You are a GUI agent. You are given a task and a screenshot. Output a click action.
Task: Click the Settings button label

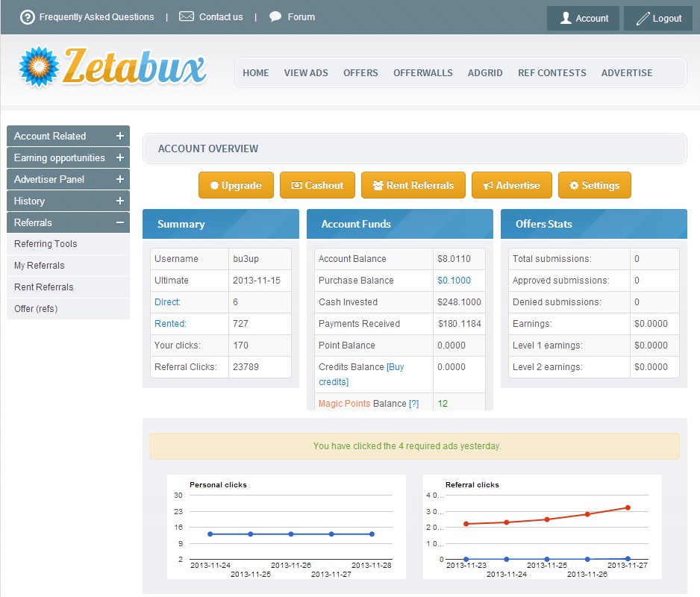[x=601, y=185]
